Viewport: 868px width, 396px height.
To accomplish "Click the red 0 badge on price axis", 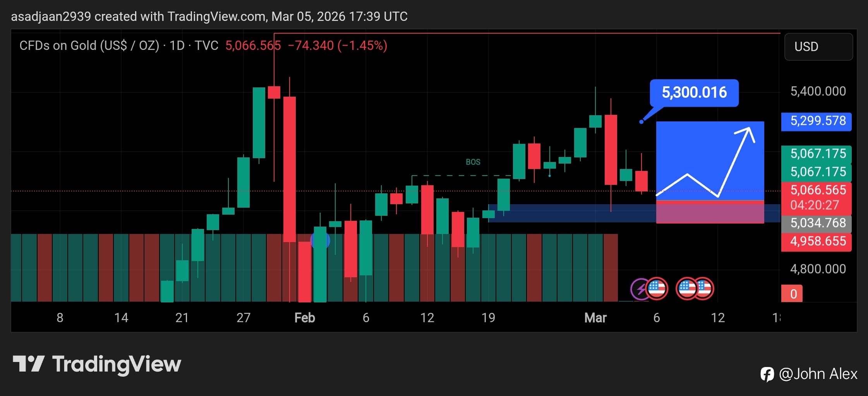I will point(792,294).
